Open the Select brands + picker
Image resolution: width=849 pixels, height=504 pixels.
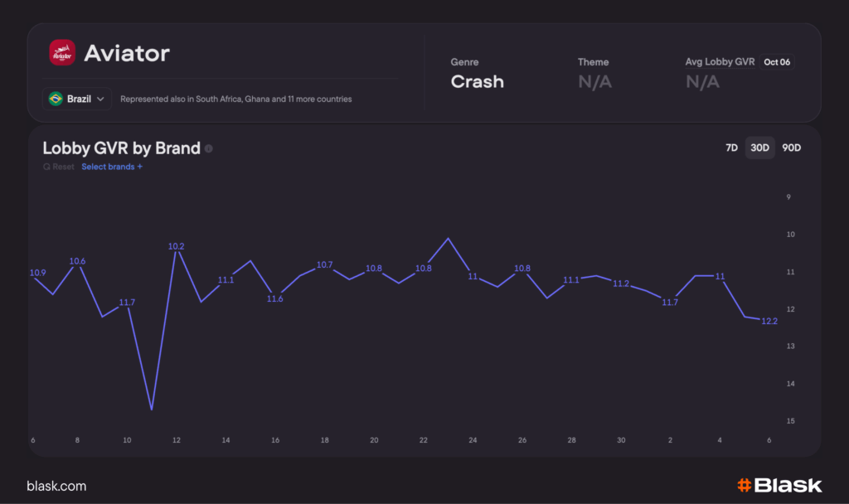coord(112,167)
